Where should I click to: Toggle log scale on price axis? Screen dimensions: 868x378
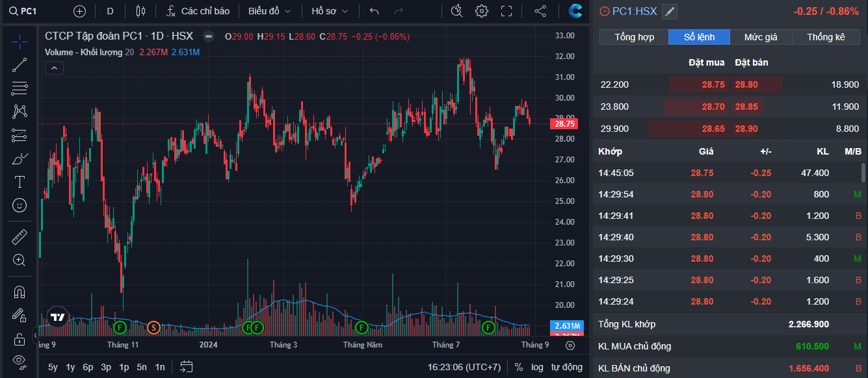(x=537, y=367)
